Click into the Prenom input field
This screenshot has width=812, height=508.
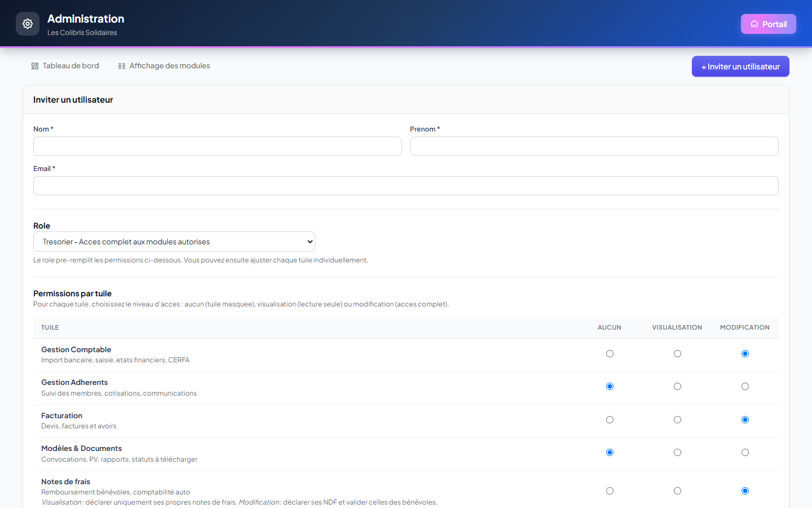pyautogui.click(x=594, y=146)
